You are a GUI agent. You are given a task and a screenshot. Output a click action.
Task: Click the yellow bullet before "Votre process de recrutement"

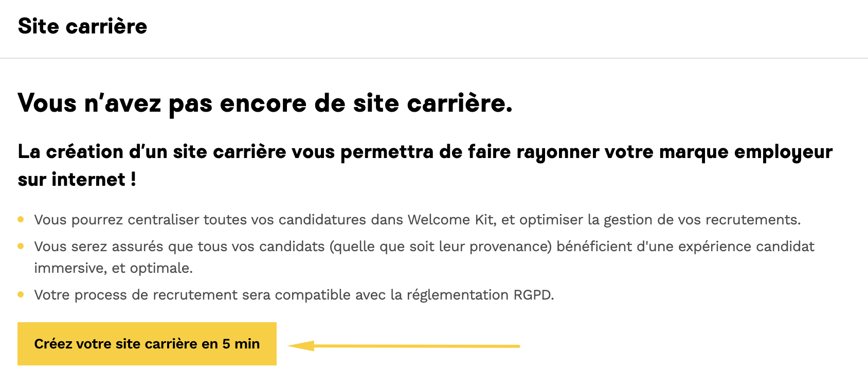tap(21, 294)
